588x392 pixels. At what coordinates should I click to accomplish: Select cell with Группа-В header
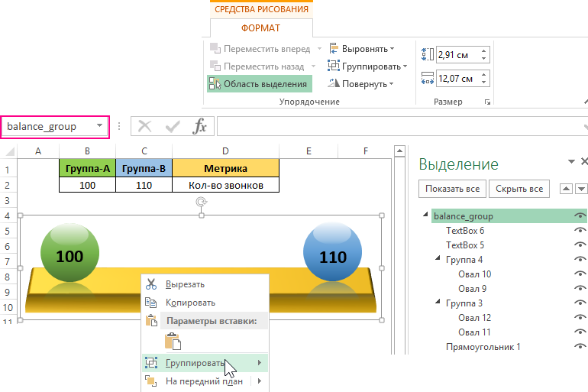click(144, 168)
